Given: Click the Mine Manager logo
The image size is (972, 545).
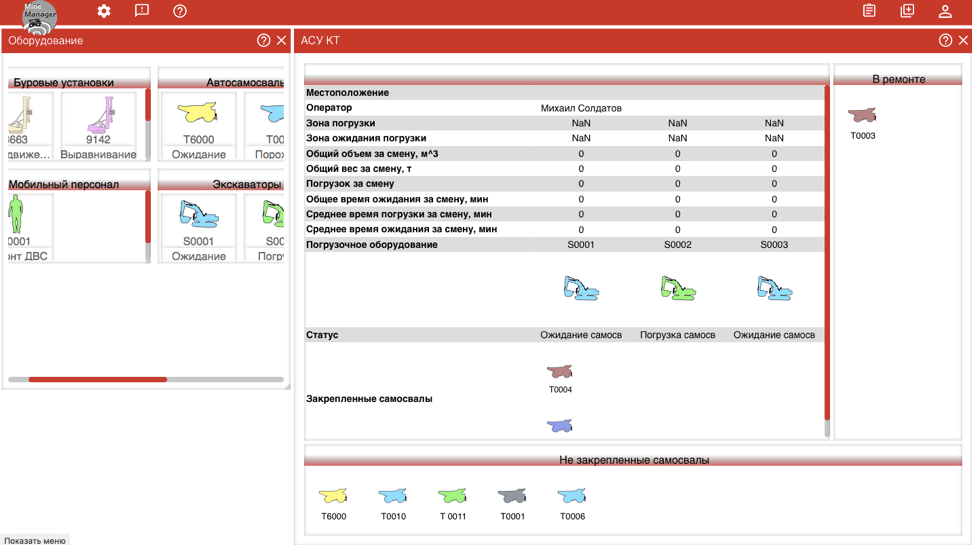Looking at the screenshot, I should pos(39,16).
